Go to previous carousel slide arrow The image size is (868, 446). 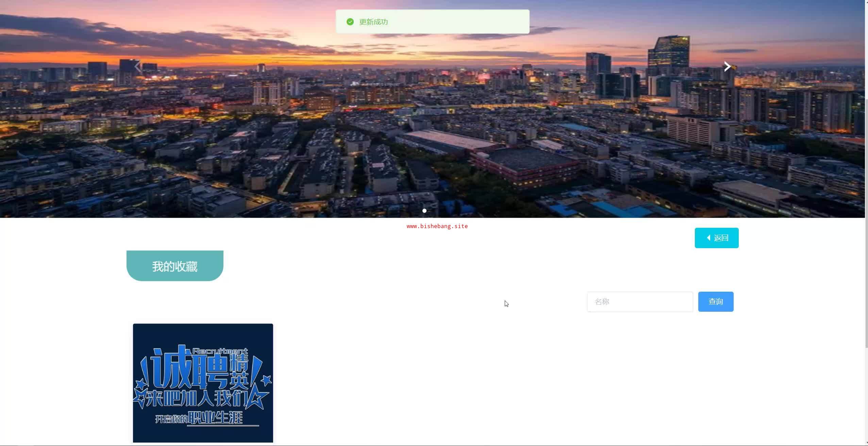tap(138, 67)
